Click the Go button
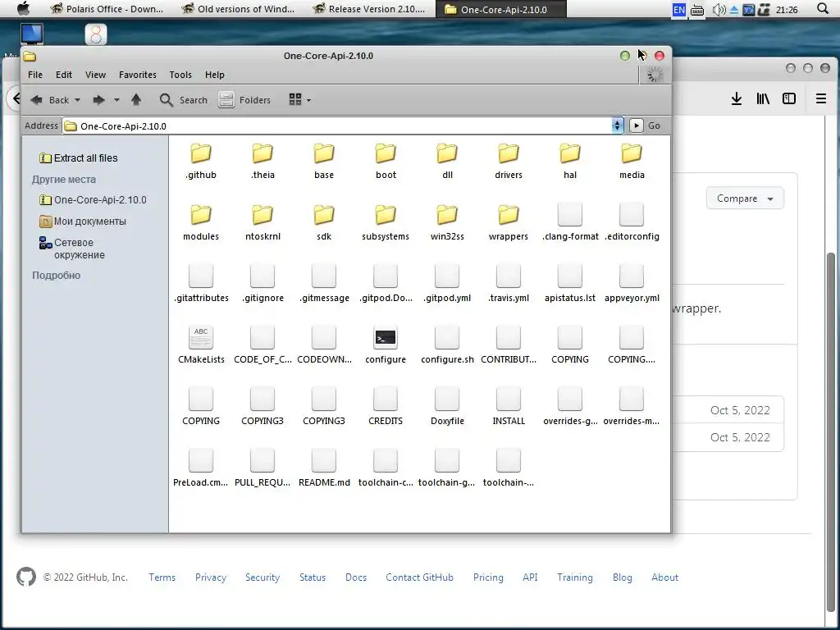 (x=645, y=126)
